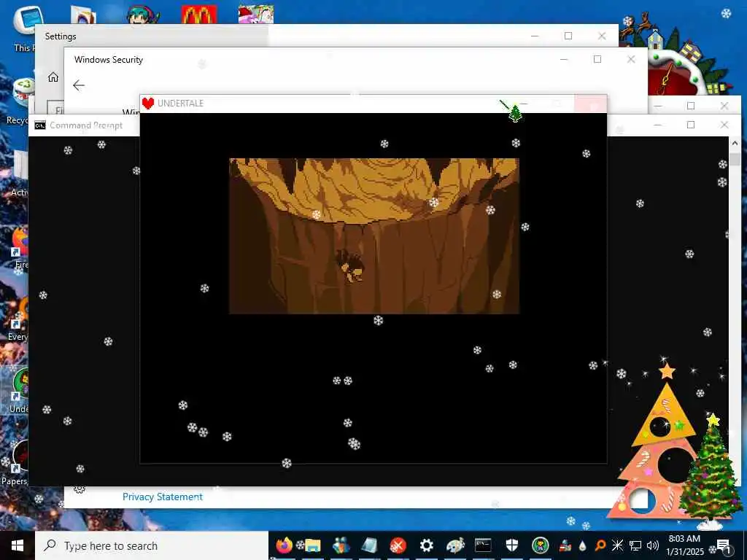Viewport: 747px width, 560px height.
Task: Select the green-haired character desktop icon
Action: click(142, 15)
